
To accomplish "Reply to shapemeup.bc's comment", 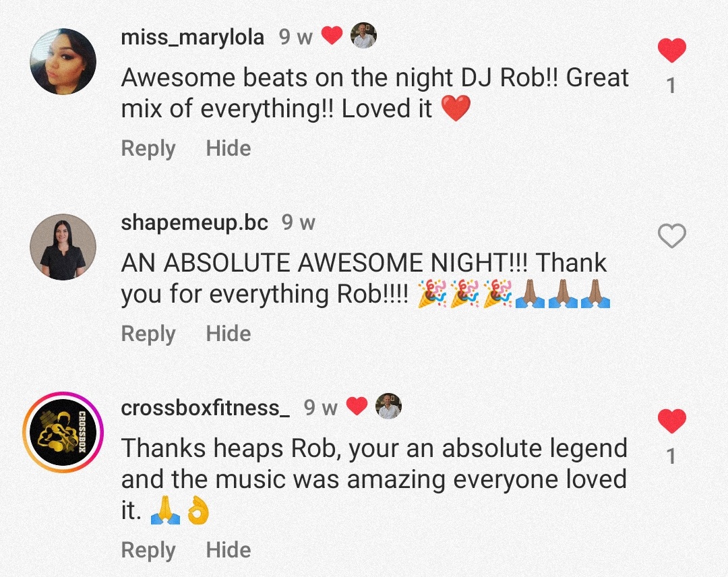I will tap(148, 334).
